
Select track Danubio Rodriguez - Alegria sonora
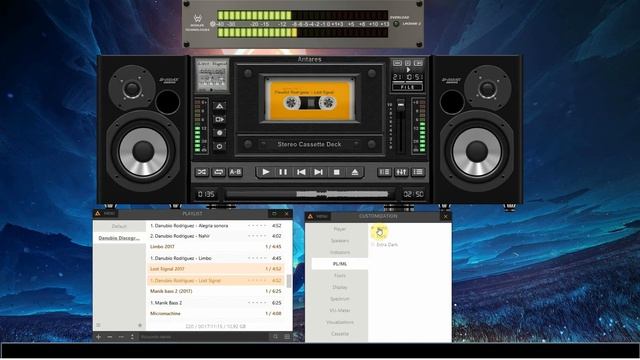point(216,226)
